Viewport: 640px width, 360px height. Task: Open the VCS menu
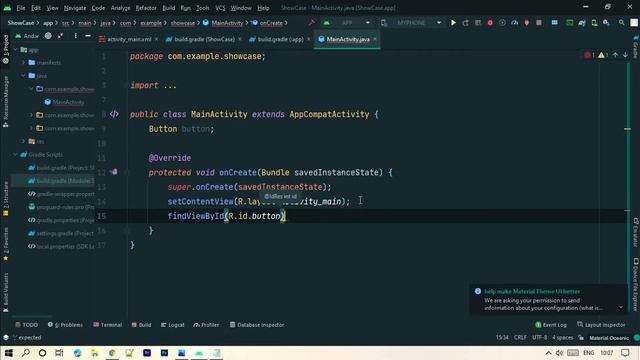pyautogui.click(x=220, y=8)
